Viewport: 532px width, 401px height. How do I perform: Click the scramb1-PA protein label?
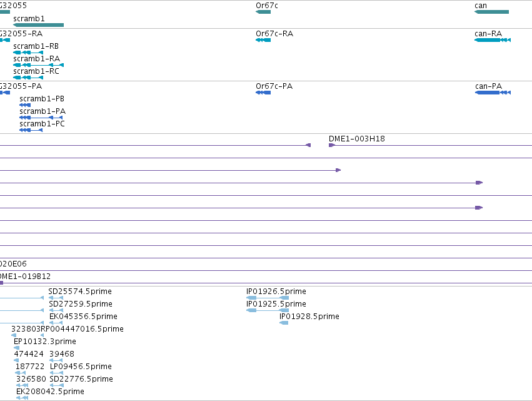click(43, 111)
